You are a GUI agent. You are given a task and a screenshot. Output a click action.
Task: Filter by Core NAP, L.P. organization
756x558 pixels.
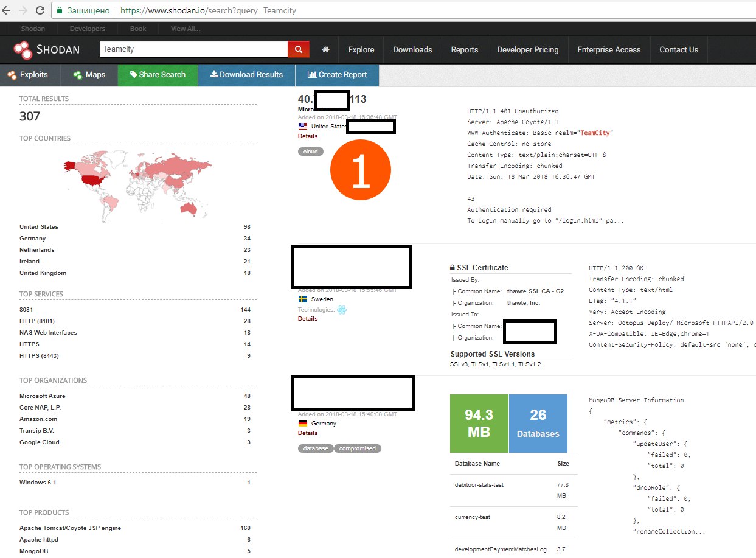tap(40, 408)
